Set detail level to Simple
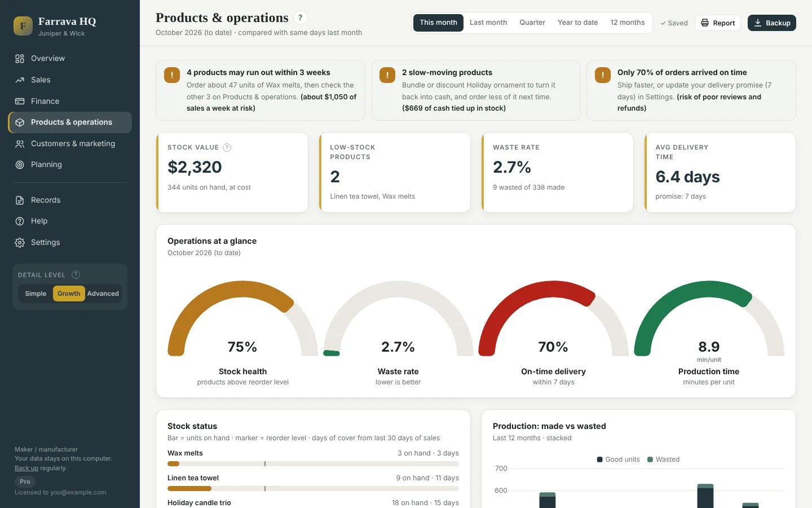The height and width of the screenshot is (508, 812). [x=36, y=294]
